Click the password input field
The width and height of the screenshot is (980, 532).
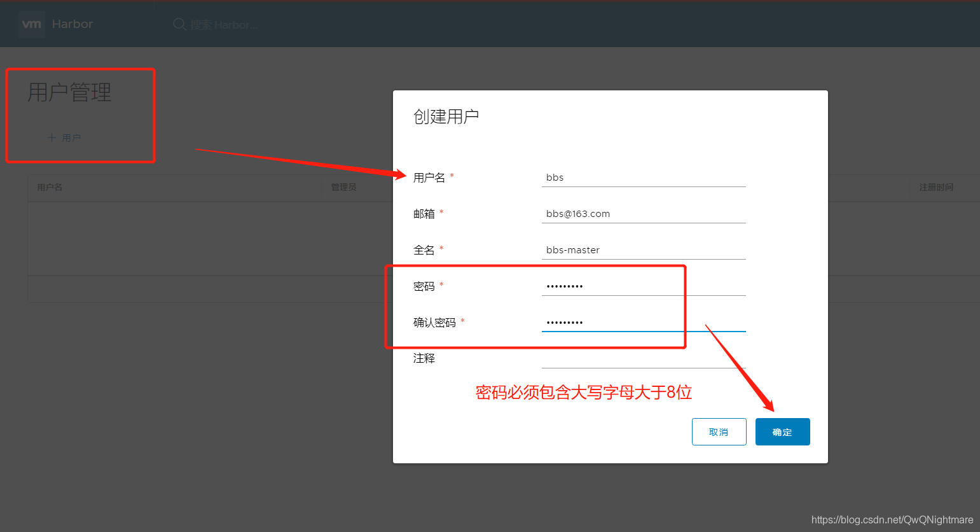point(644,286)
